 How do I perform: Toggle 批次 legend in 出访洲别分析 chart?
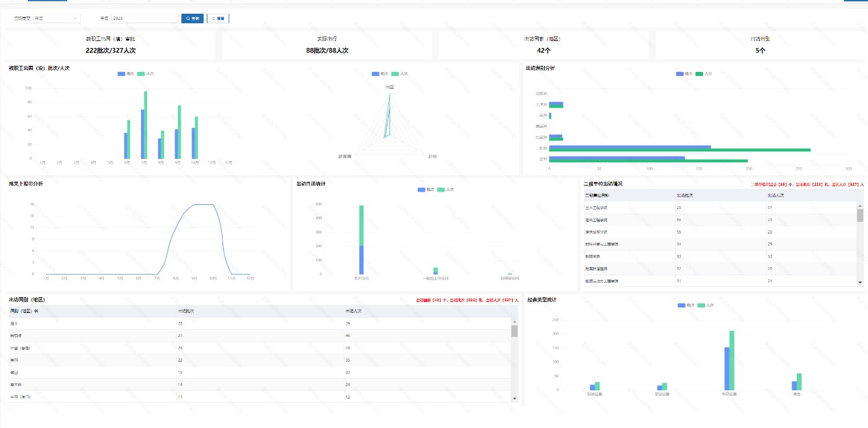click(684, 73)
